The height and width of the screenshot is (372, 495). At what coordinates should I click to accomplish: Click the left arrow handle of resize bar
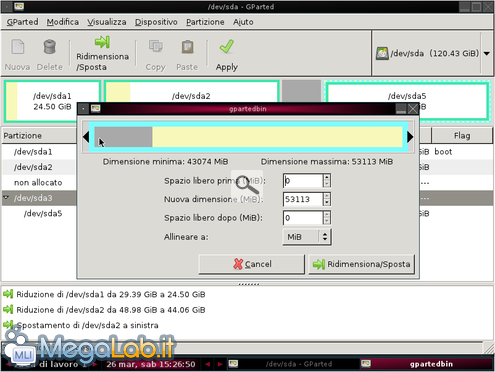(86, 137)
